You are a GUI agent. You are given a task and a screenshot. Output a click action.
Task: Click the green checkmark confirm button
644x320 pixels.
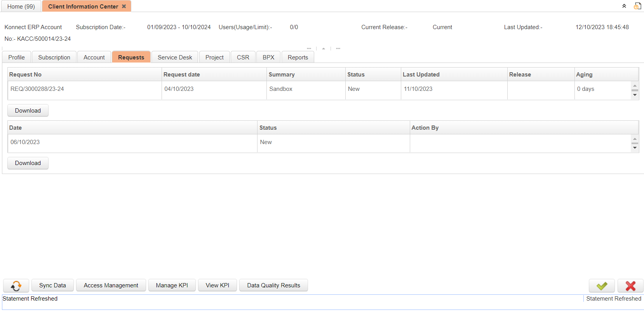(x=601, y=286)
